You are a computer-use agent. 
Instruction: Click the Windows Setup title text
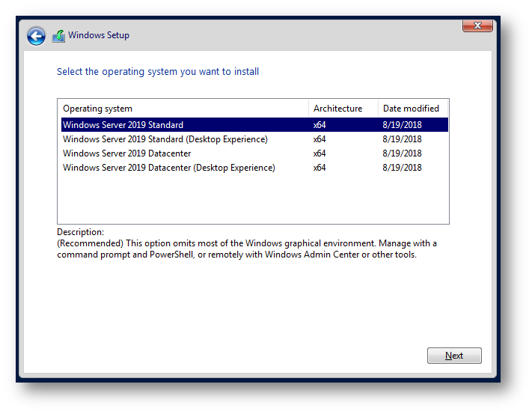coord(99,35)
